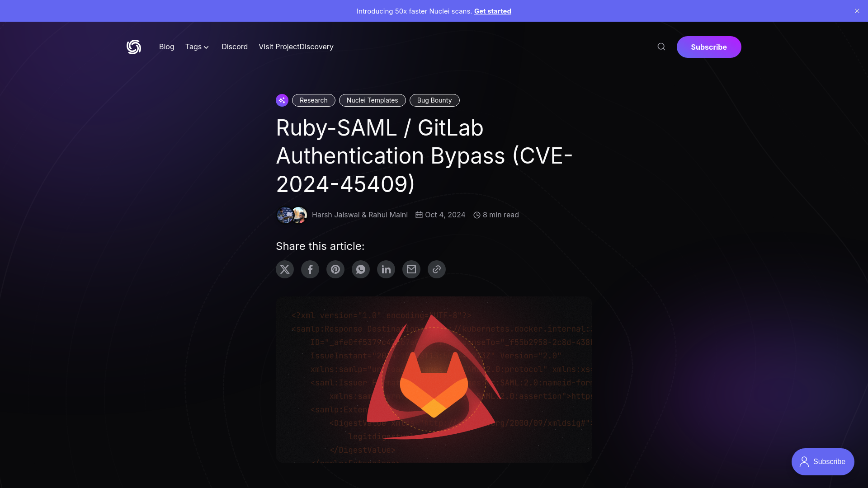Click the Discord menu link
Viewport: 868px width, 488px height.
click(234, 47)
